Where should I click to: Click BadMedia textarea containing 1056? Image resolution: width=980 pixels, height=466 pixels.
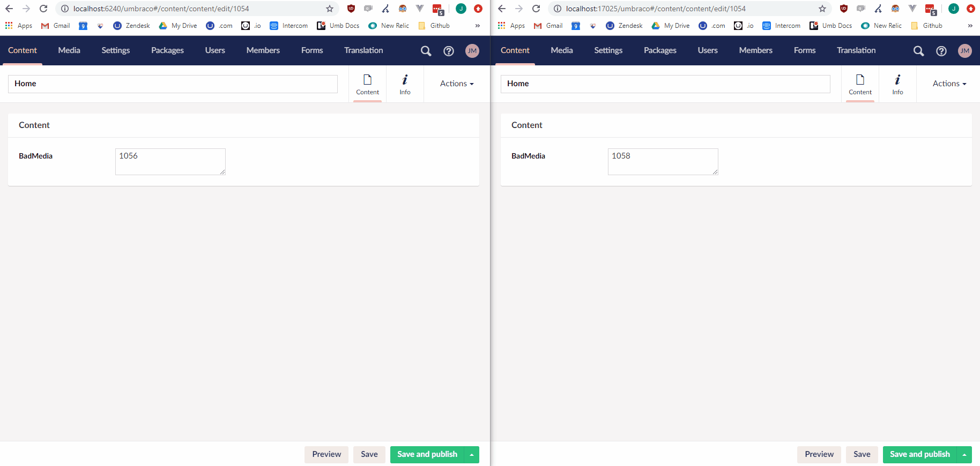click(x=170, y=162)
